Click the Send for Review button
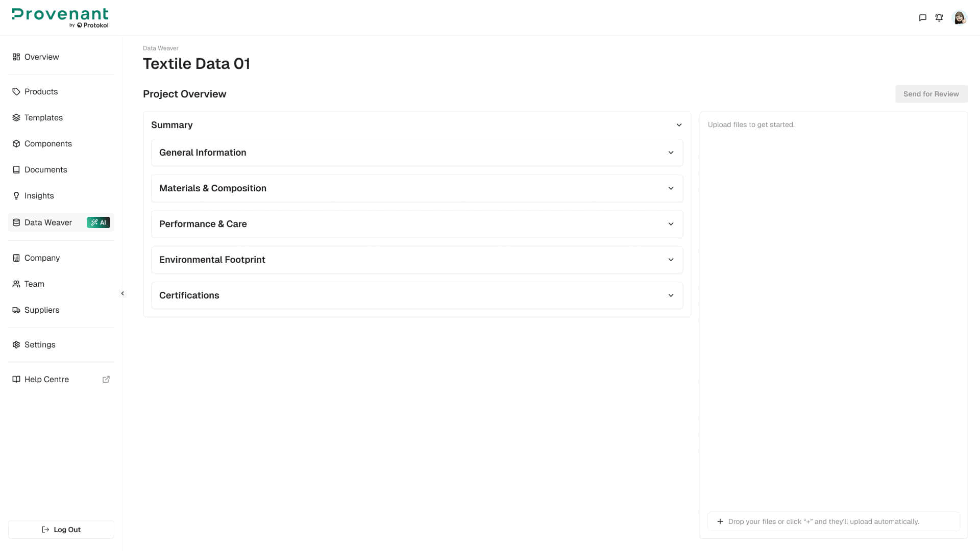980x551 pixels. point(931,94)
